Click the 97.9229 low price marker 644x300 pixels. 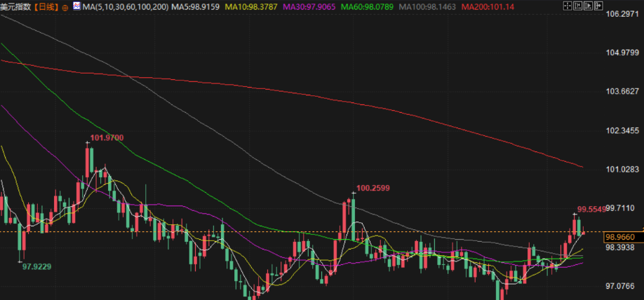pyautogui.click(x=39, y=266)
